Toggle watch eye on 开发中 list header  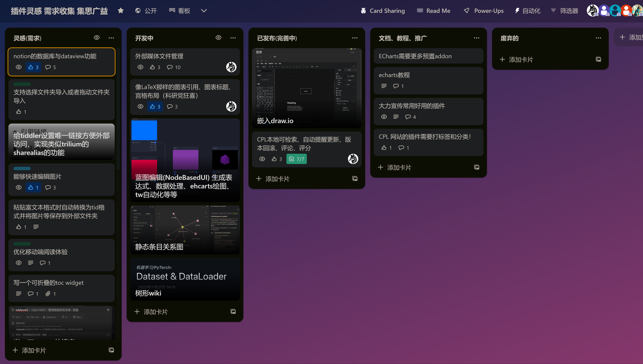tap(218, 38)
